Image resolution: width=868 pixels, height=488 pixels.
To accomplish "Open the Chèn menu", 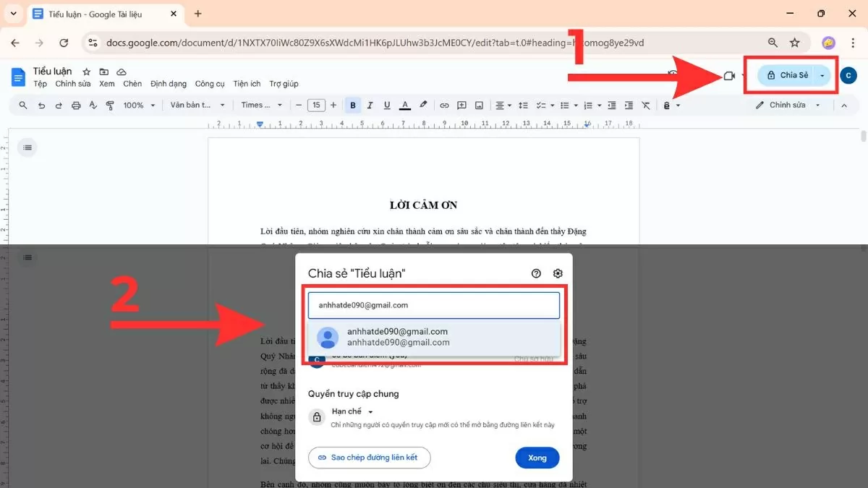I will (132, 84).
